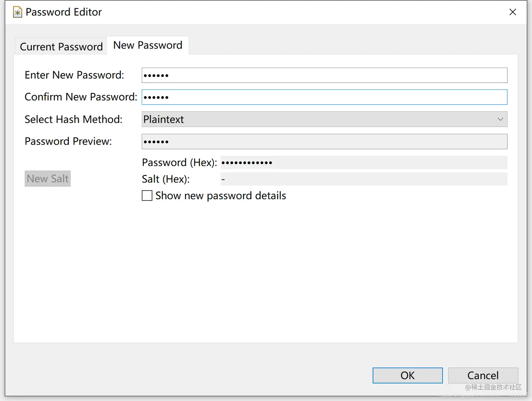Confirm changes with the OK button
The width and height of the screenshot is (532, 401).
(x=407, y=375)
